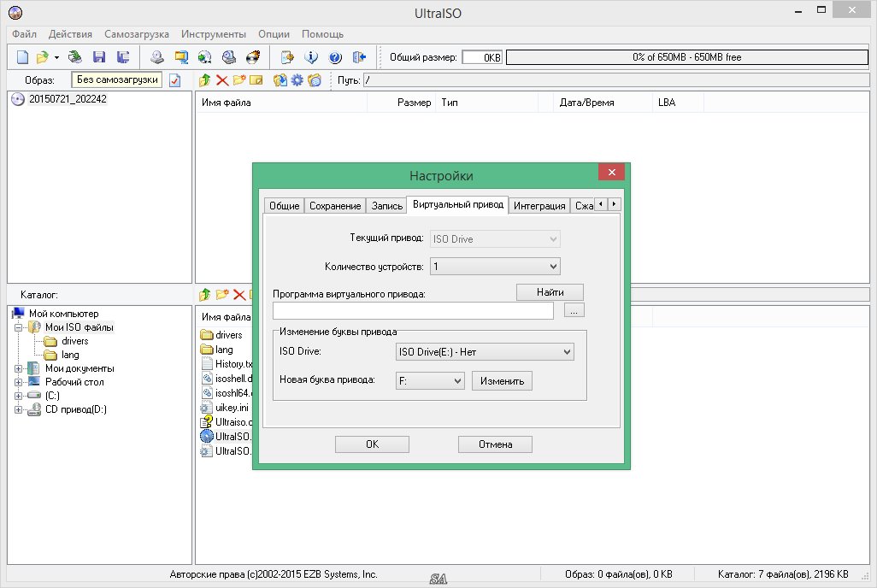Open the arrow beside the Open icon

click(56, 57)
